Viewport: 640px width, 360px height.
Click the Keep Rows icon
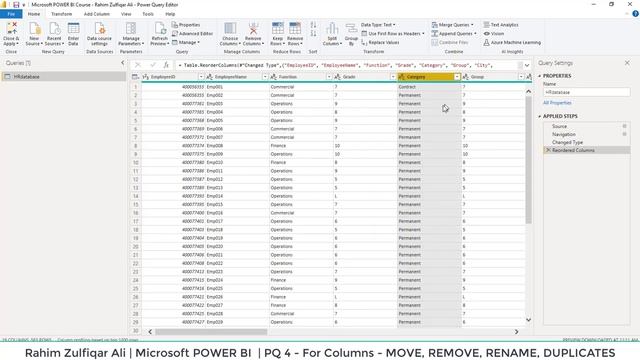click(x=278, y=28)
